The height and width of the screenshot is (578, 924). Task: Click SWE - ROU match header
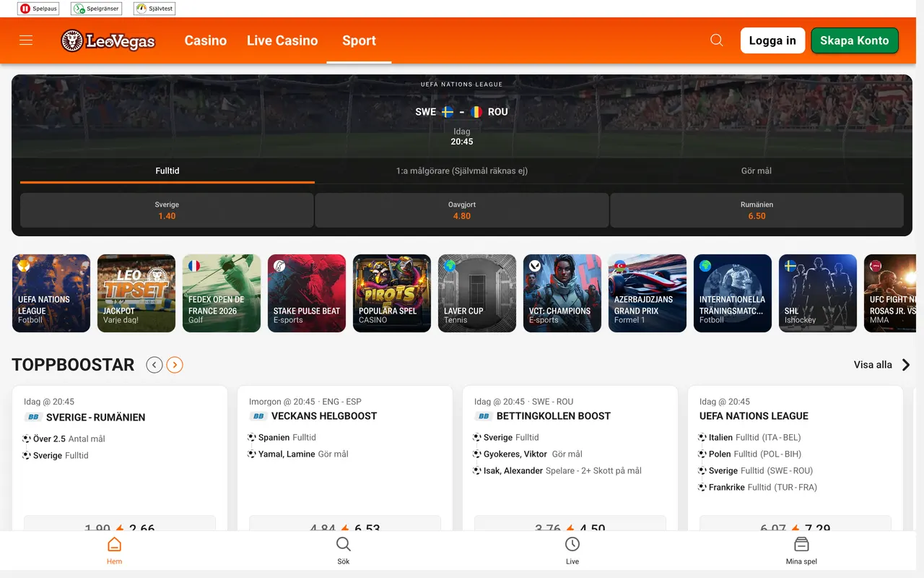[462, 112]
